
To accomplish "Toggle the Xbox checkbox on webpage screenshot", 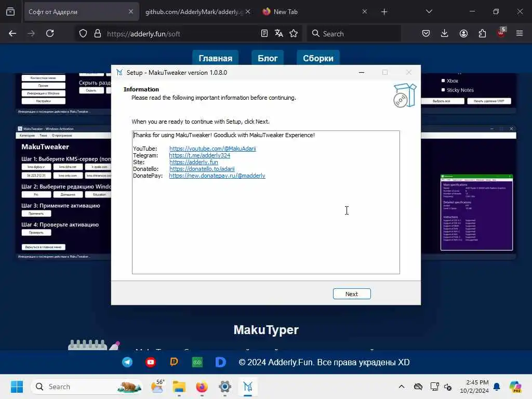I will [x=443, y=81].
